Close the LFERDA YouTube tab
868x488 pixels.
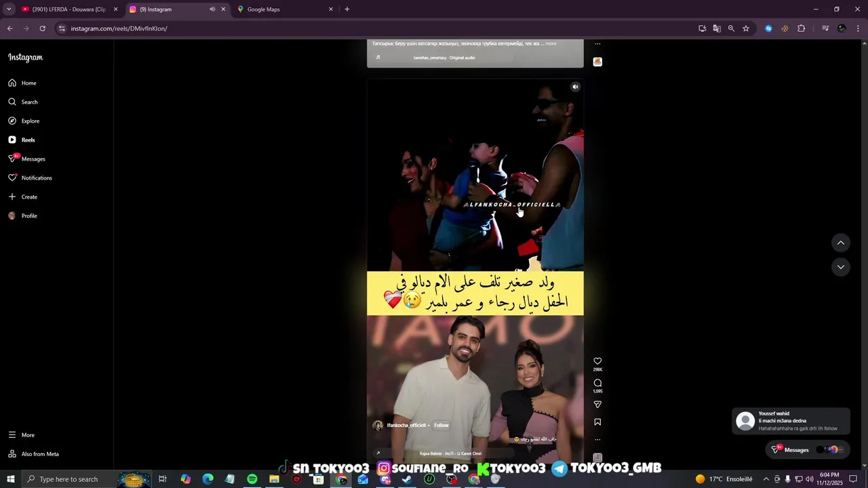tap(115, 9)
